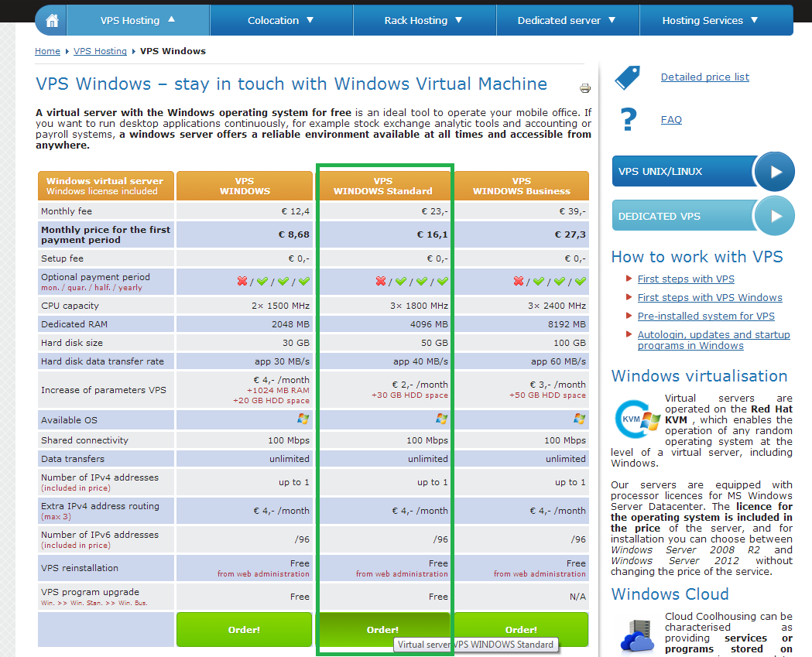Click the price tag icon

pos(628,77)
